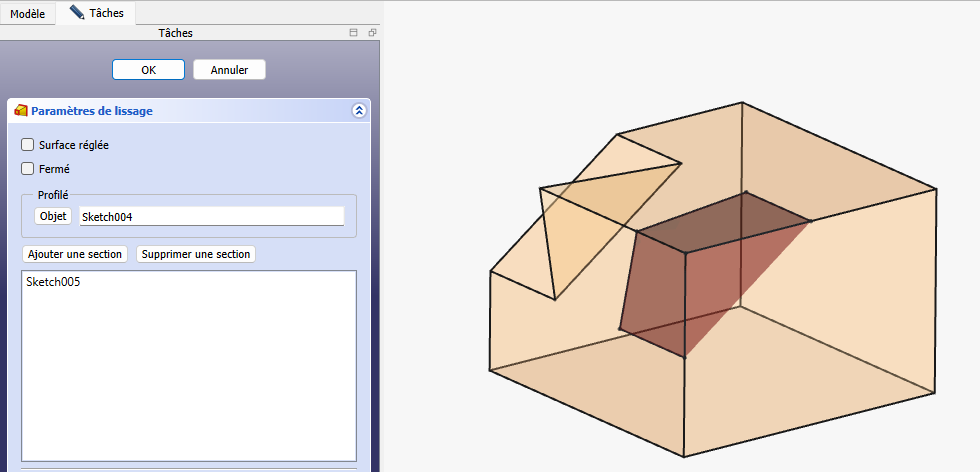Click Supprimer une section
980x472 pixels.
(196, 254)
